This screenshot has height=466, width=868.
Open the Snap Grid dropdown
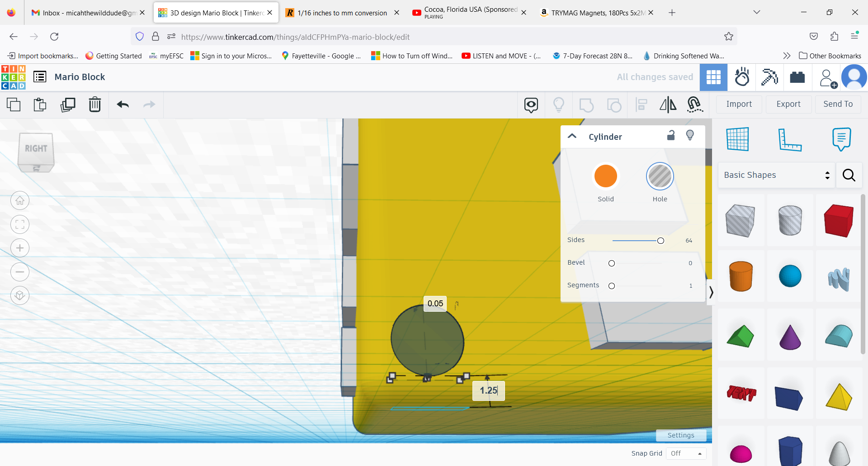[x=686, y=453]
